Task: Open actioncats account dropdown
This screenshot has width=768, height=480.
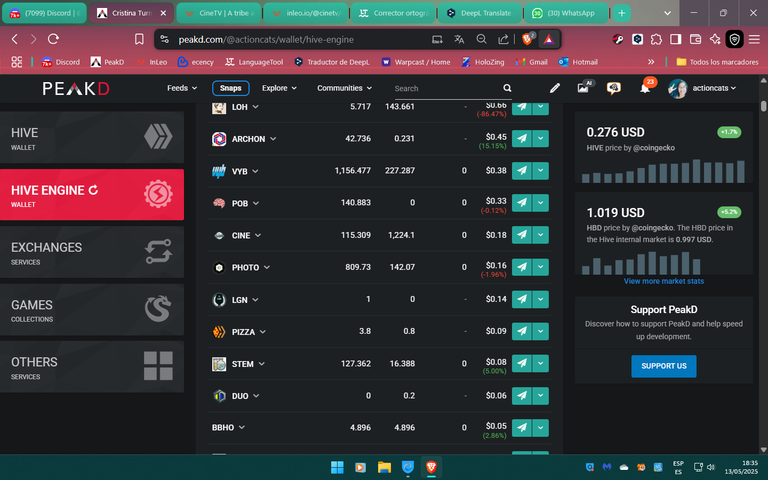Action: click(714, 88)
